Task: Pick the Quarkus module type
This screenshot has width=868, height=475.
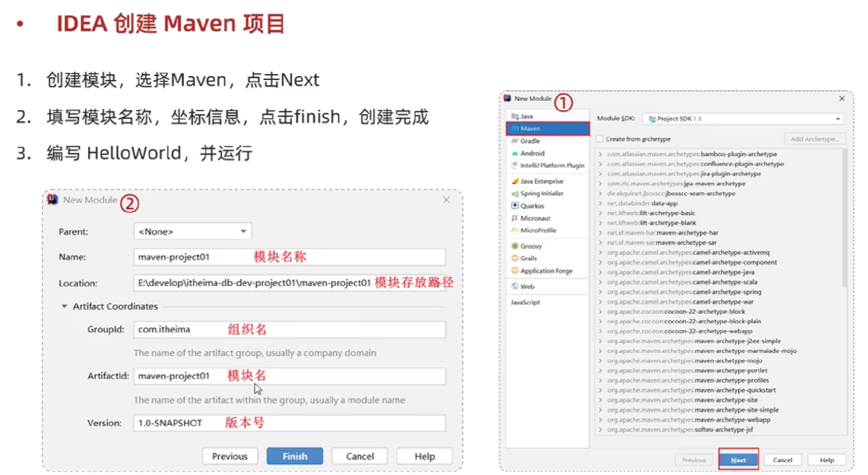Action: [x=547, y=206]
